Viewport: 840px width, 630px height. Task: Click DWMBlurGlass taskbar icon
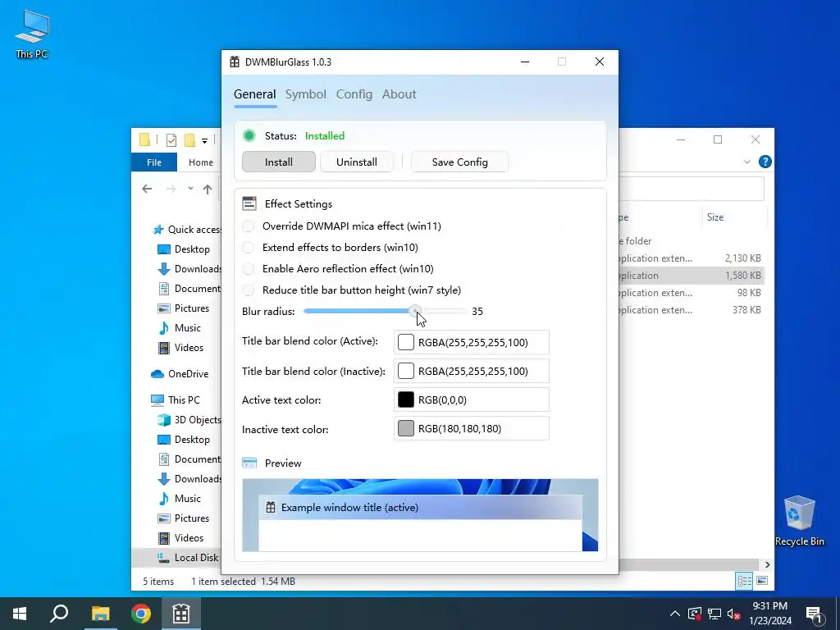181,614
